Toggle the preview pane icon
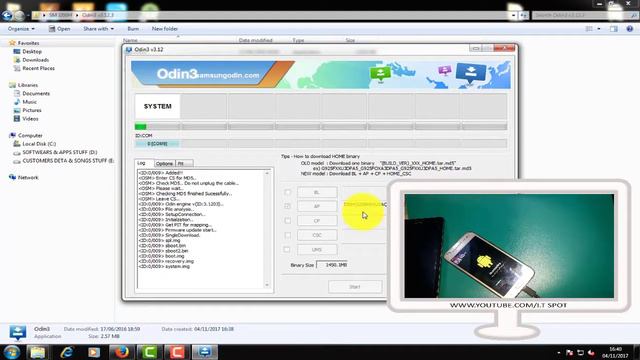Screen dimensions: 640x360 [613, 29]
